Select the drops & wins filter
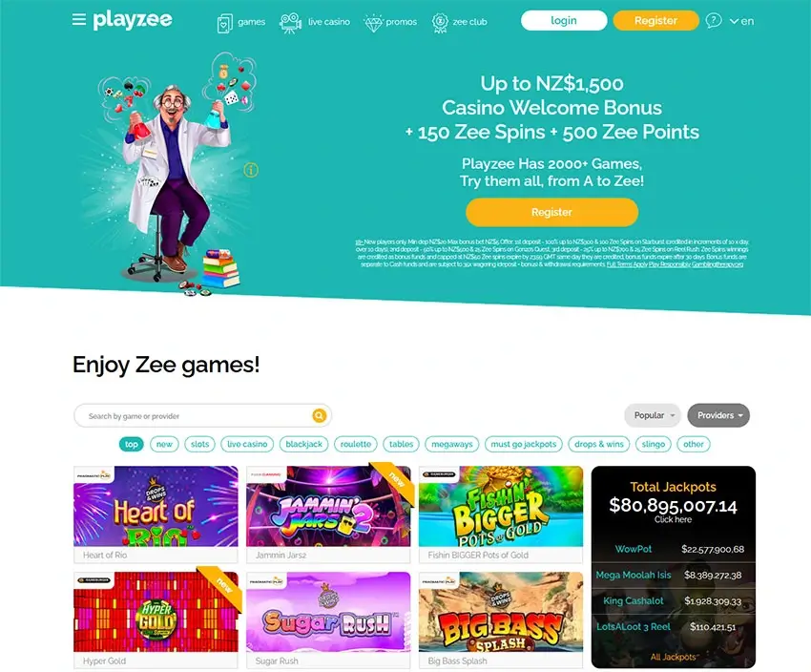The image size is (811, 672). (x=599, y=444)
